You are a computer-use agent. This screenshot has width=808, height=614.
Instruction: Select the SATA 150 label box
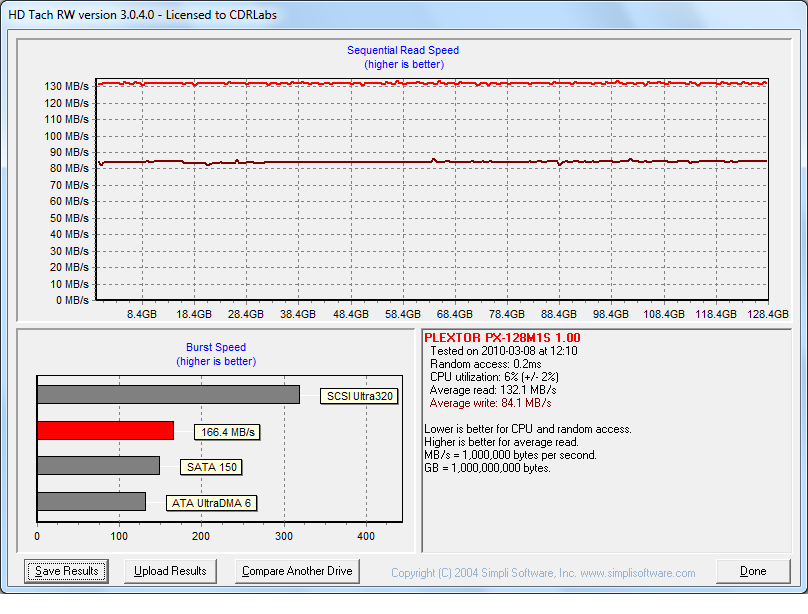212,467
